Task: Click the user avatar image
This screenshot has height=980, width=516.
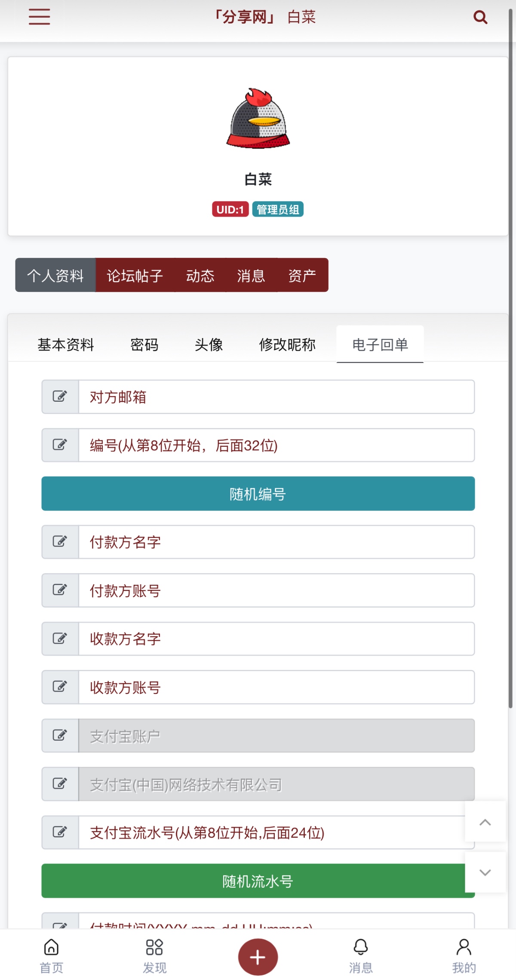Action: coord(258,119)
